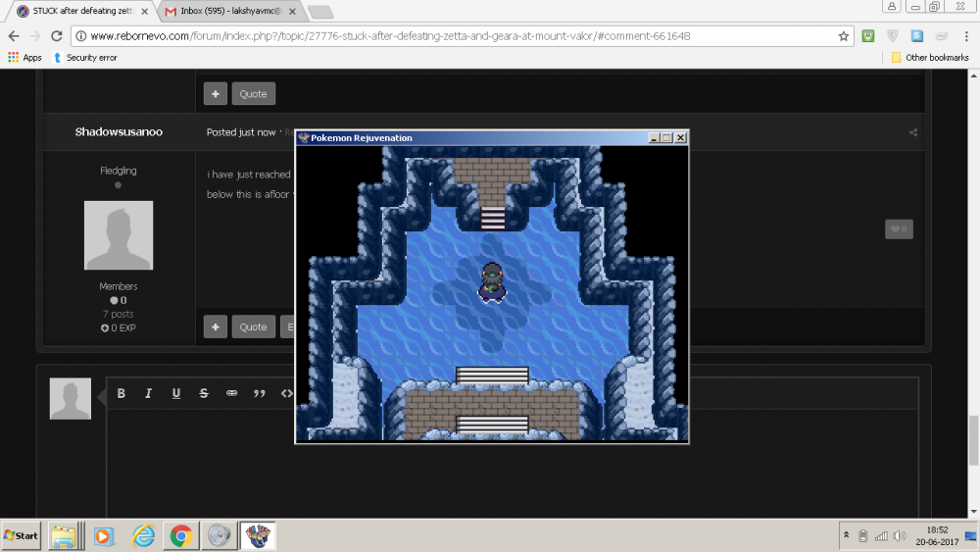Close the Pokemon Rejuvenation game window
Screen dimensions: 980x552
click(681, 138)
